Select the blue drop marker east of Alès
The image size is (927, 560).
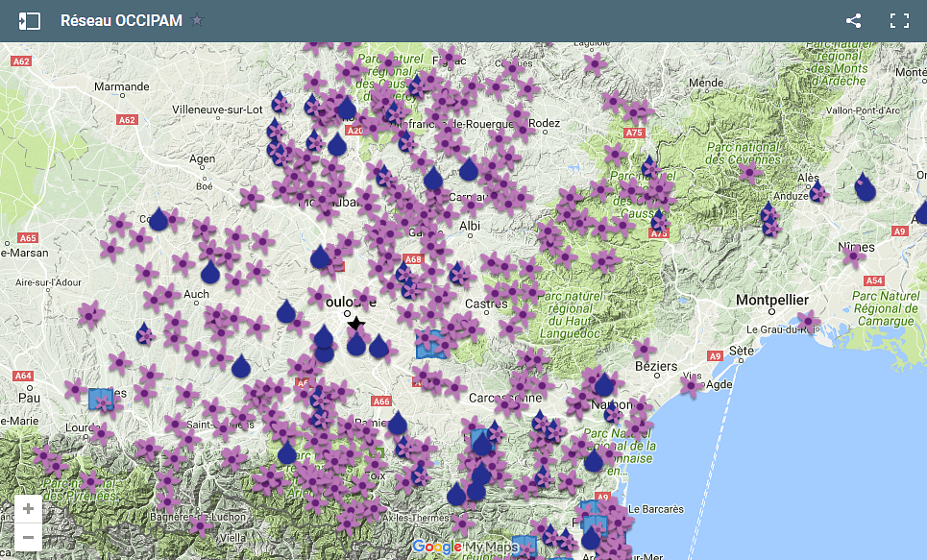point(866,188)
